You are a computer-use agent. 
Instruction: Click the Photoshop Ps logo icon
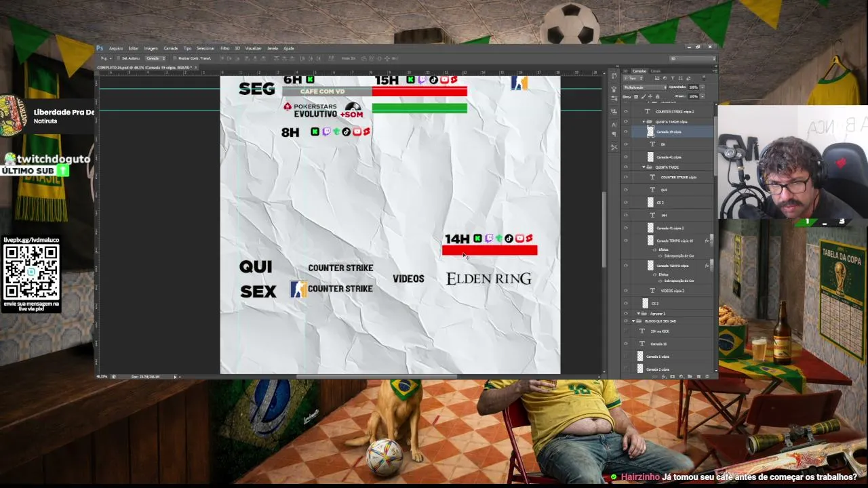[x=100, y=48]
